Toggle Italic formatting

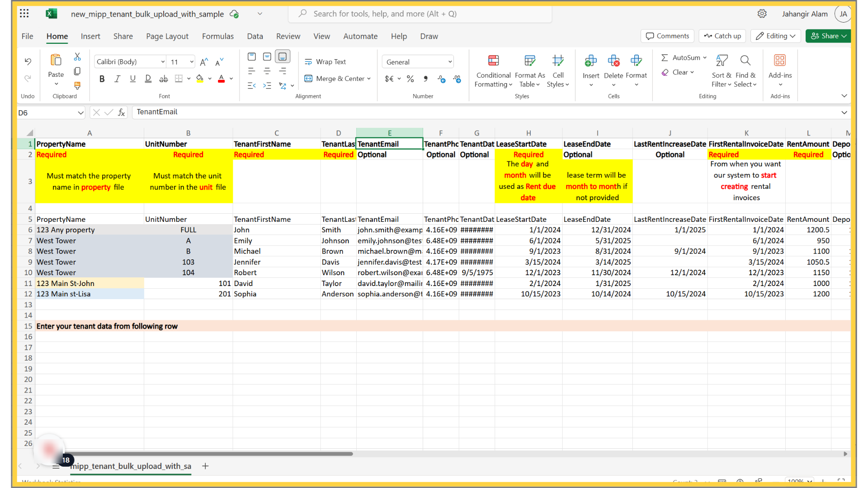pos(118,79)
